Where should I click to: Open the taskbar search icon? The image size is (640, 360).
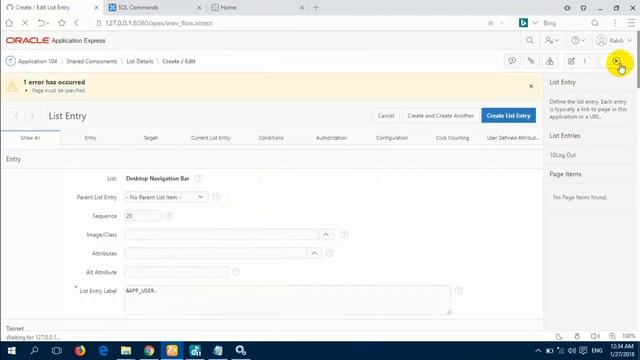click(x=34, y=351)
